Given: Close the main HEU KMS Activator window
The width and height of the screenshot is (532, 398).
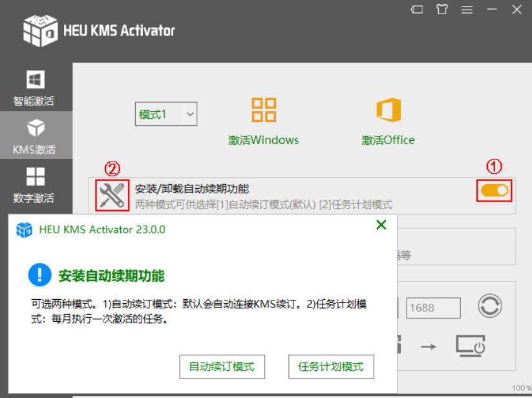Looking at the screenshot, I should point(516,10).
